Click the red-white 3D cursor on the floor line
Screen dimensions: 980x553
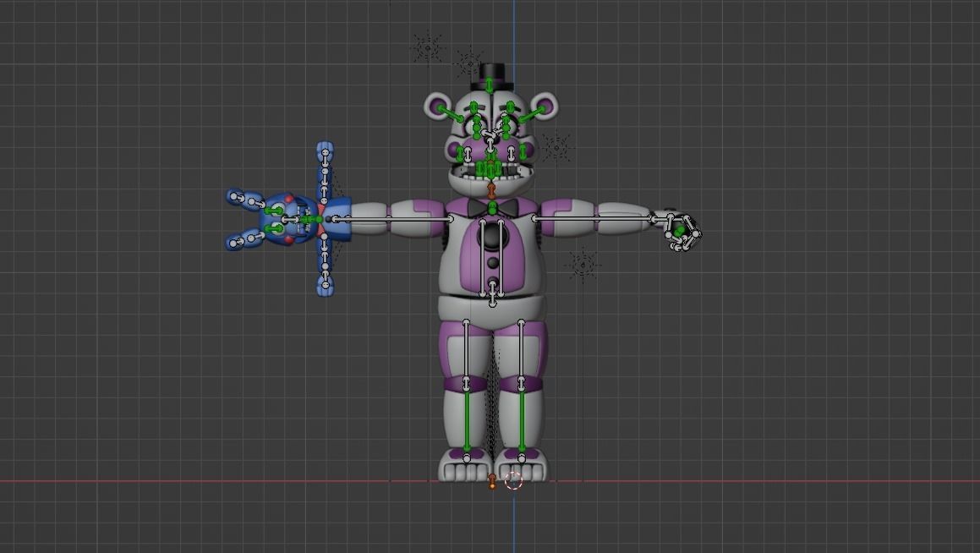[513, 480]
